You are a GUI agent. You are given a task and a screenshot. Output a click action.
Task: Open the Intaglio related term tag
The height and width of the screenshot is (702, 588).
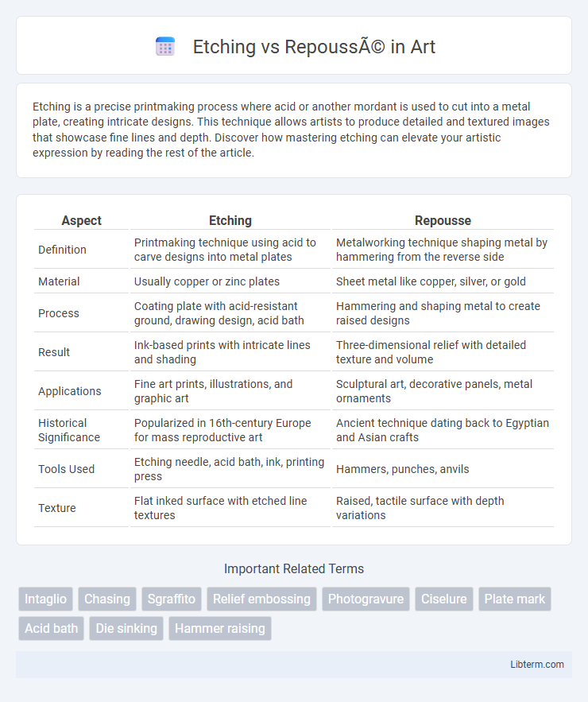point(45,599)
